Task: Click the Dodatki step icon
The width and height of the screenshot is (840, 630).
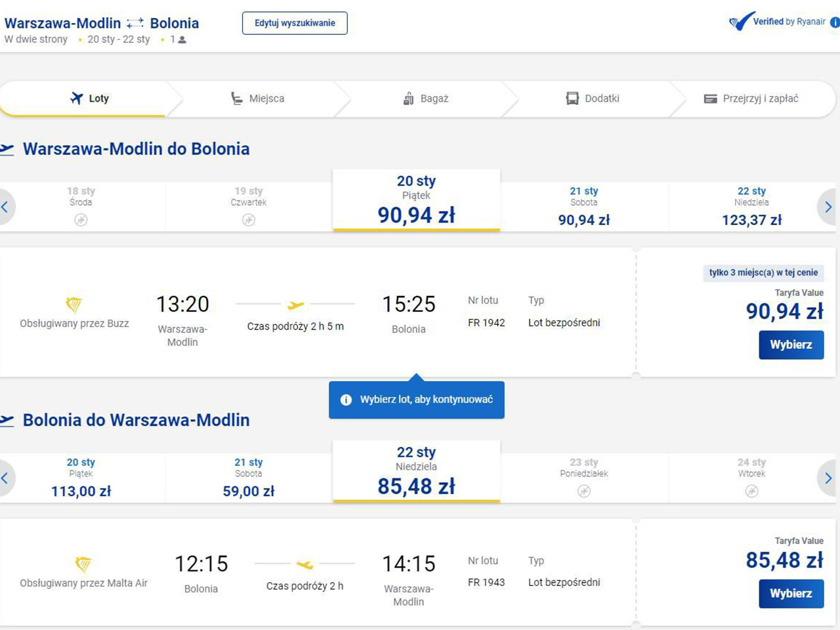Action: pyautogui.click(x=572, y=98)
